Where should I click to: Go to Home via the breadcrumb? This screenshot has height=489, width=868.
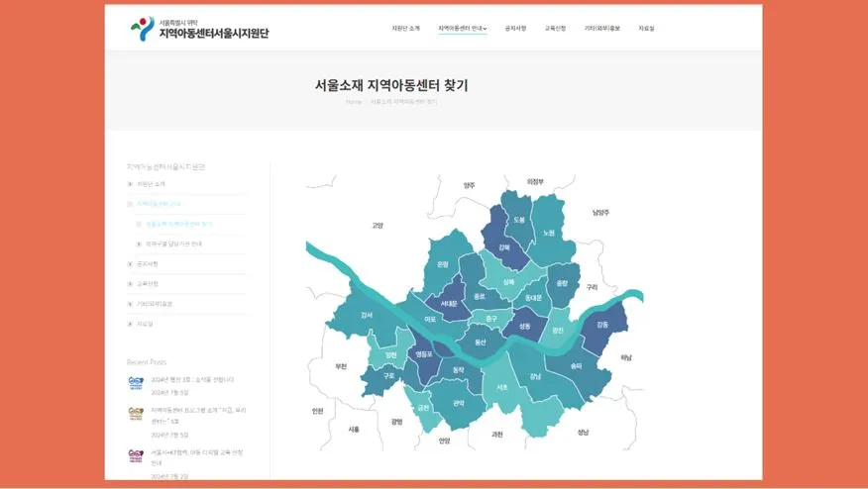click(x=354, y=102)
